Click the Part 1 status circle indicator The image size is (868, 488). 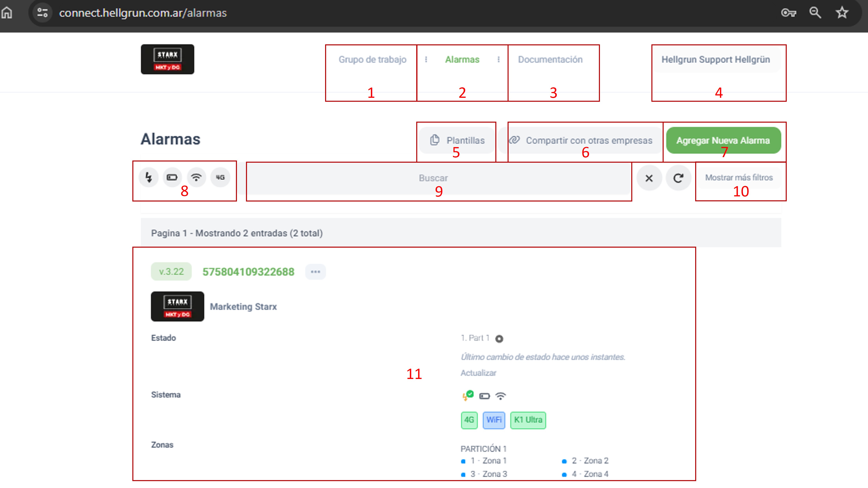click(x=499, y=339)
